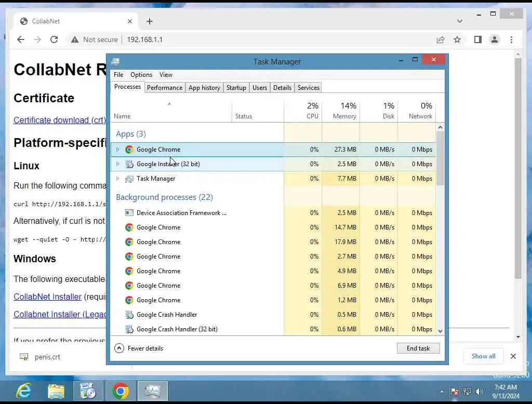Select Google Crash Handler (32 bit) icon

pyautogui.click(x=129, y=329)
